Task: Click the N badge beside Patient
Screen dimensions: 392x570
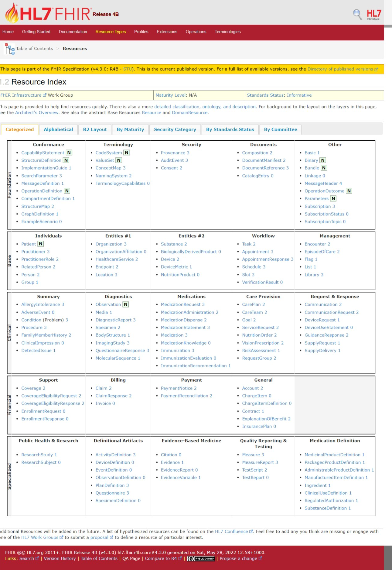Action: [41, 244]
